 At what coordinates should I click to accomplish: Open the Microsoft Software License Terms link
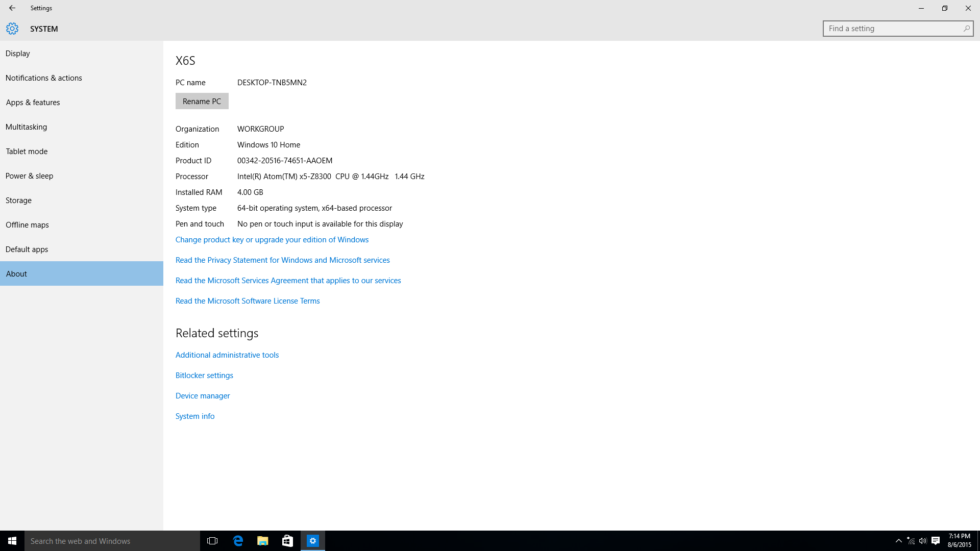click(x=248, y=301)
